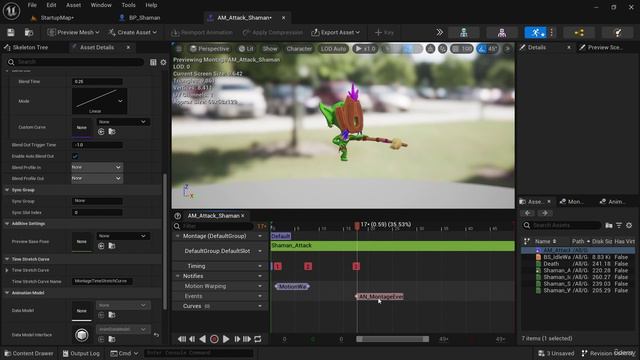
Task: Open Asset Details settings gear
Action: pos(163,62)
